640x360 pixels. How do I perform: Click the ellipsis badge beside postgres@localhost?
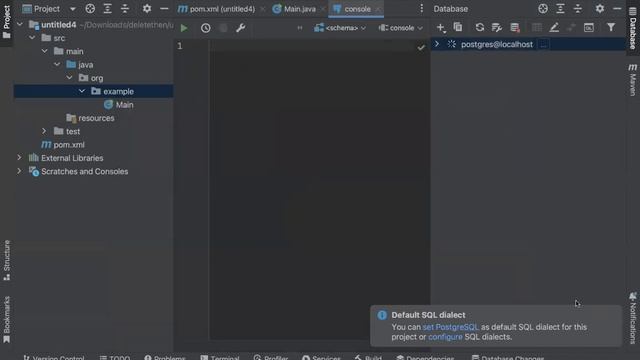pyautogui.click(x=543, y=44)
